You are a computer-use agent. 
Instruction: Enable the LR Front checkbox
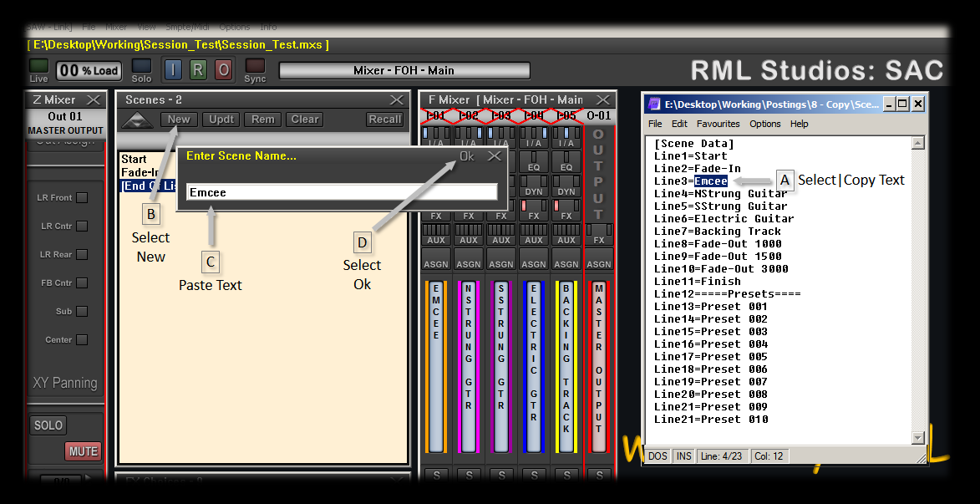pos(82,198)
